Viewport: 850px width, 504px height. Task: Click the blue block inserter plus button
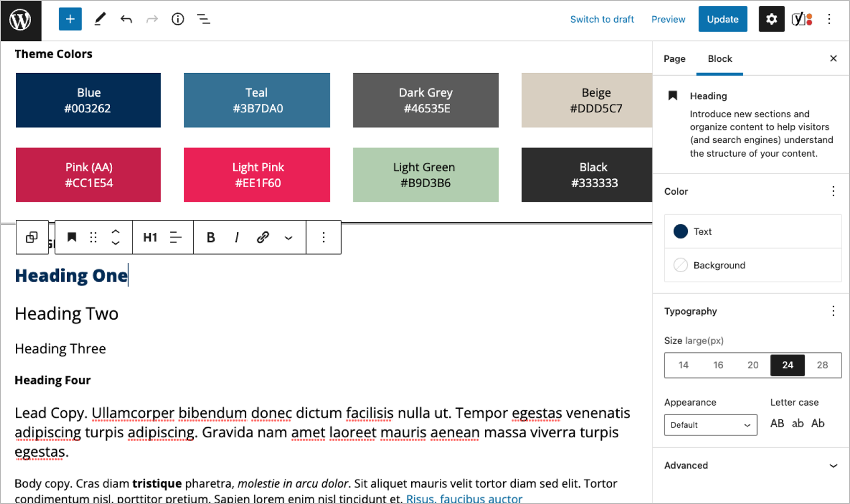tap(70, 19)
